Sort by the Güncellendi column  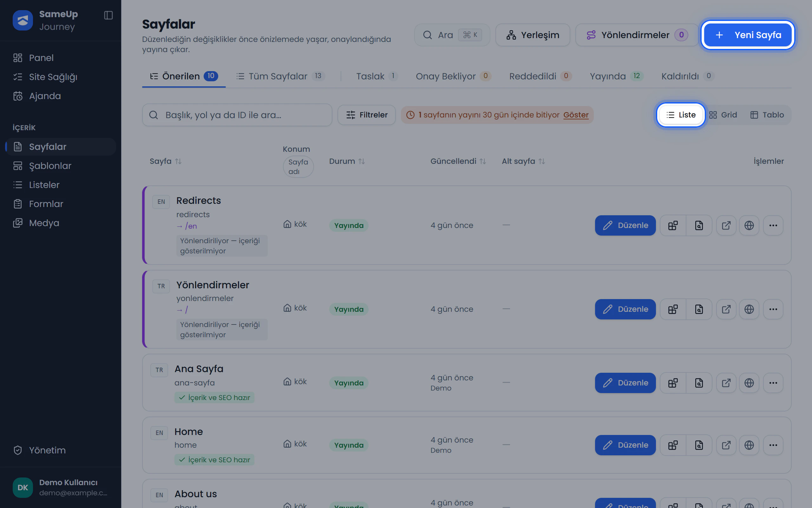[458, 161]
